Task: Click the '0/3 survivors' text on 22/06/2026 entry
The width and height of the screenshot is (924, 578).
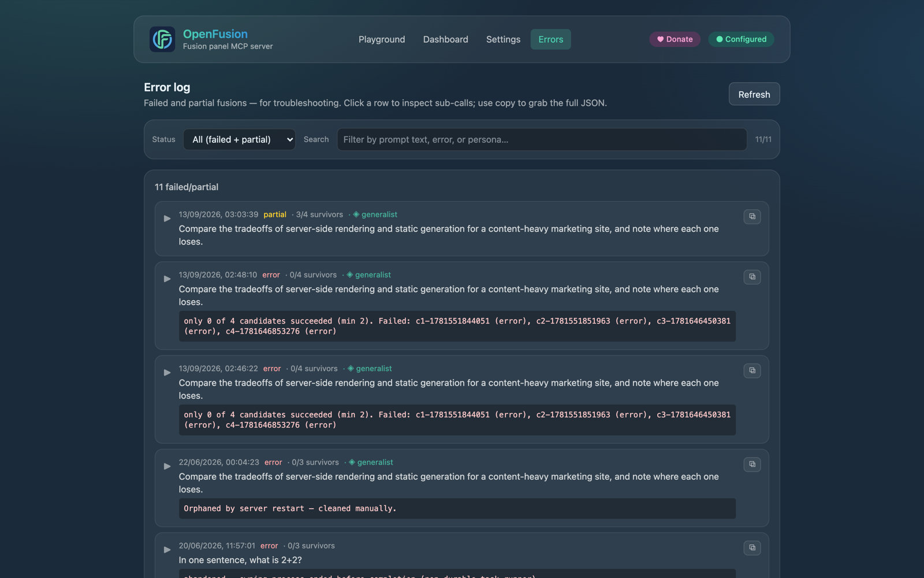Action: click(315, 462)
